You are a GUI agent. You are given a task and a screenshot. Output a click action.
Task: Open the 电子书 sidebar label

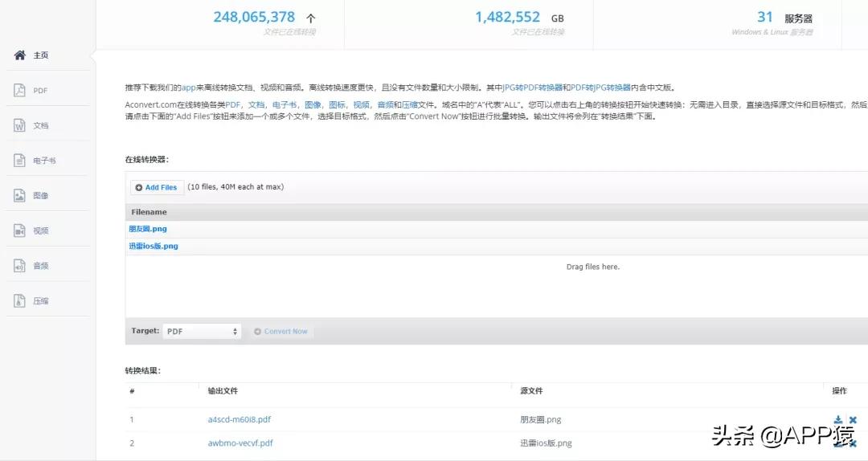point(44,161)
